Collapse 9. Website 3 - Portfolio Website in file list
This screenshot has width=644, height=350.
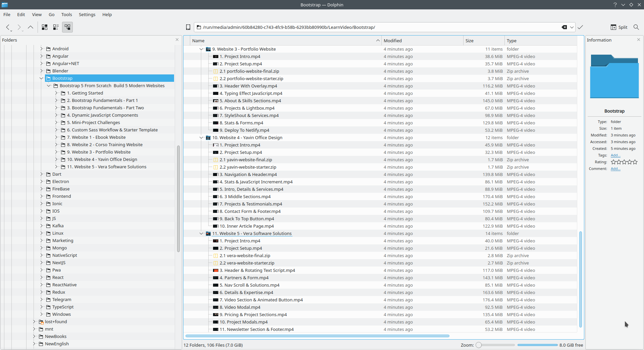[201, 49]
